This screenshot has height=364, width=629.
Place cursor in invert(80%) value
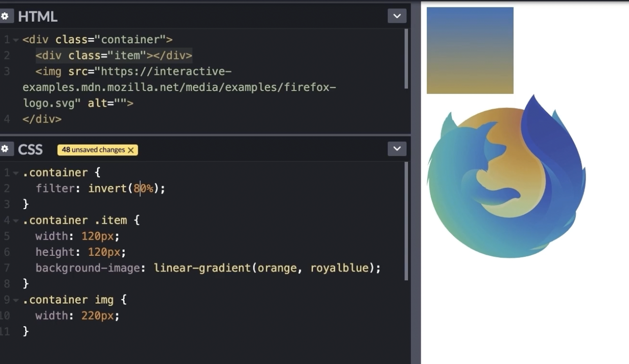point(143,188)
